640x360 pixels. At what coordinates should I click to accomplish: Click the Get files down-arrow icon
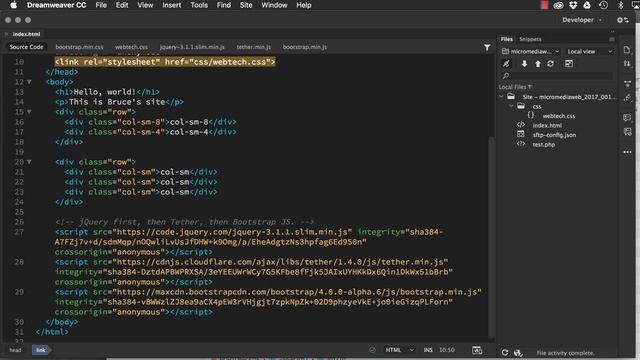524,64
